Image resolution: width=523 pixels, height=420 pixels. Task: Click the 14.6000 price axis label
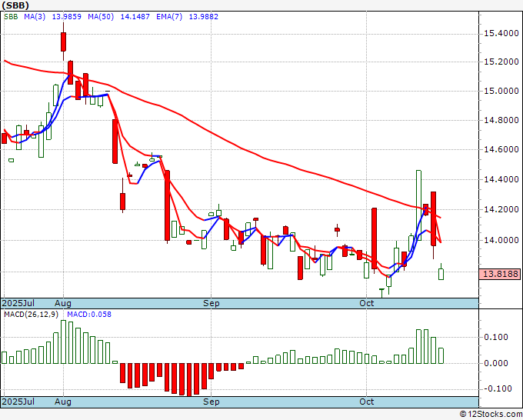pos(501,149)
